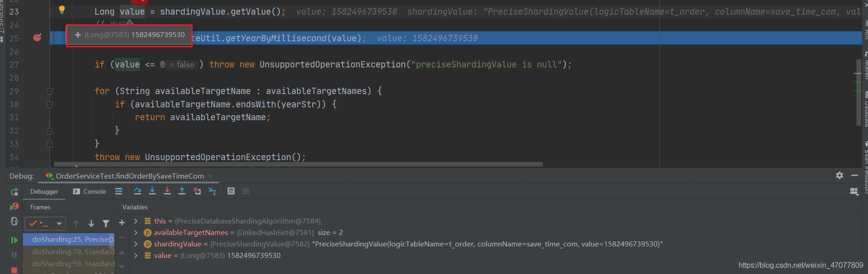Click the shardingValue variable name

pos(177,244)
